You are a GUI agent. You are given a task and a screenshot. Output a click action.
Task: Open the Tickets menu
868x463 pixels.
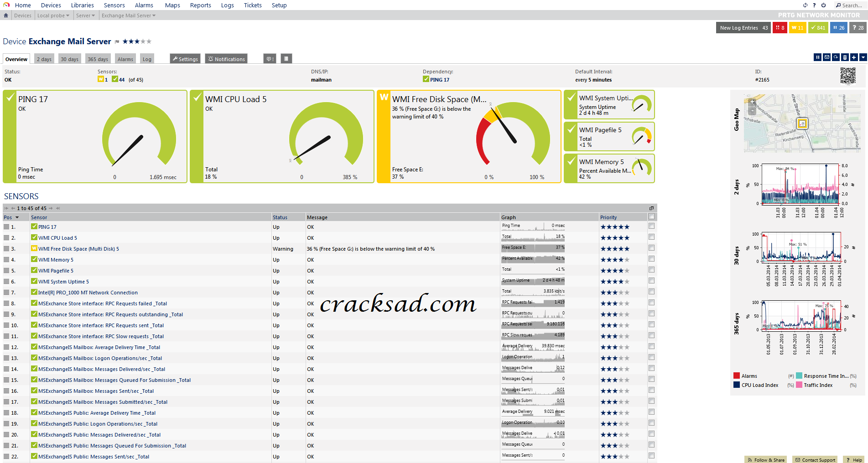253,5
